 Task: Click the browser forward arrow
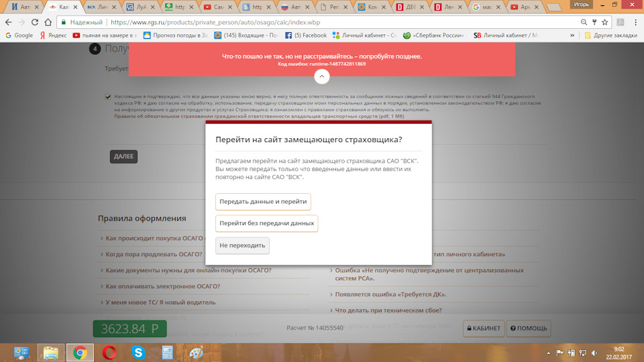click(21, 22)
